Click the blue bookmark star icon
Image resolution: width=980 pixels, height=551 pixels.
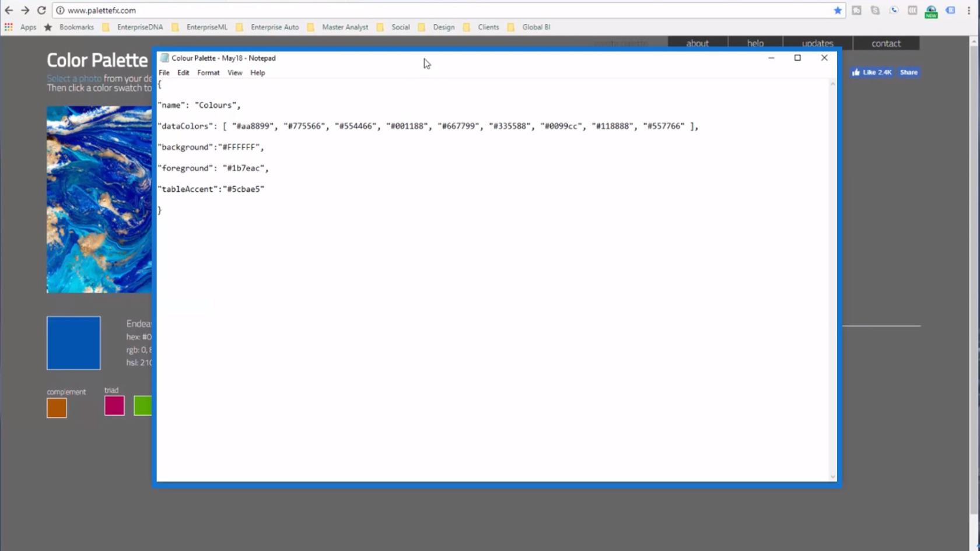(x=838, y=10)
